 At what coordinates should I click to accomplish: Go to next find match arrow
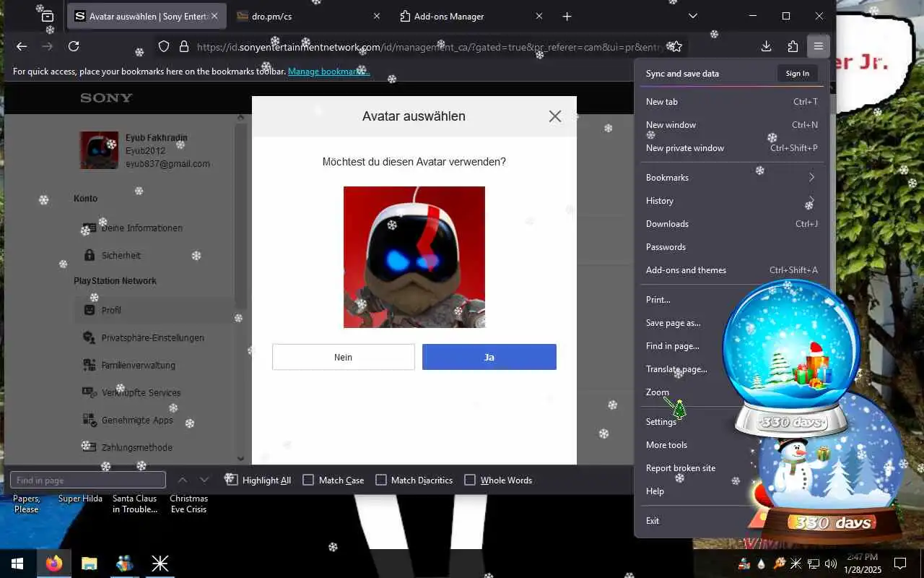(204, 480)
